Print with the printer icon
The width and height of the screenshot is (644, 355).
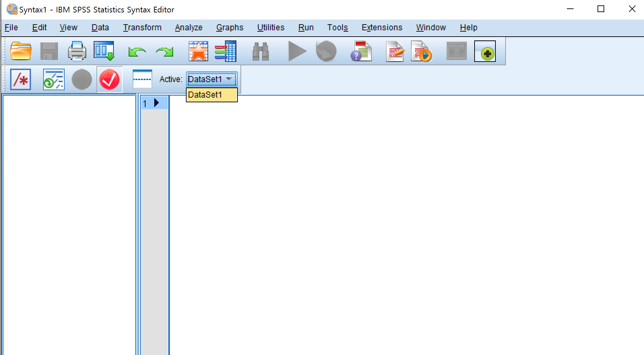pos(77,51)
